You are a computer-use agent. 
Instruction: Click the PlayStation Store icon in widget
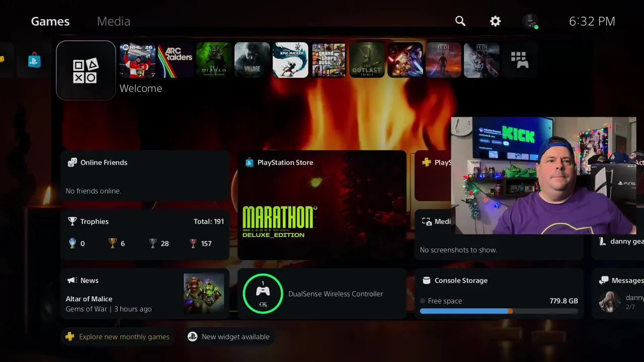[249, 162]
